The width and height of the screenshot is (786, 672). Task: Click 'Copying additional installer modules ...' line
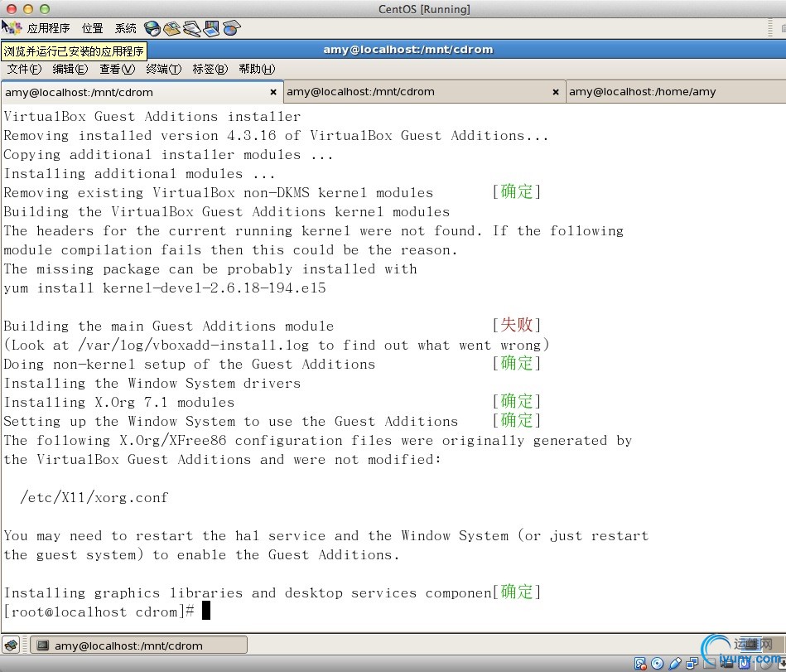click(168, 154)
